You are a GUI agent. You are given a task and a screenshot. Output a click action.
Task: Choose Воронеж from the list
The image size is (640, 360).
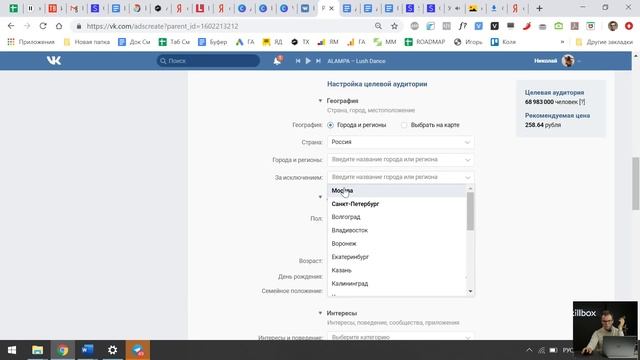397,244
